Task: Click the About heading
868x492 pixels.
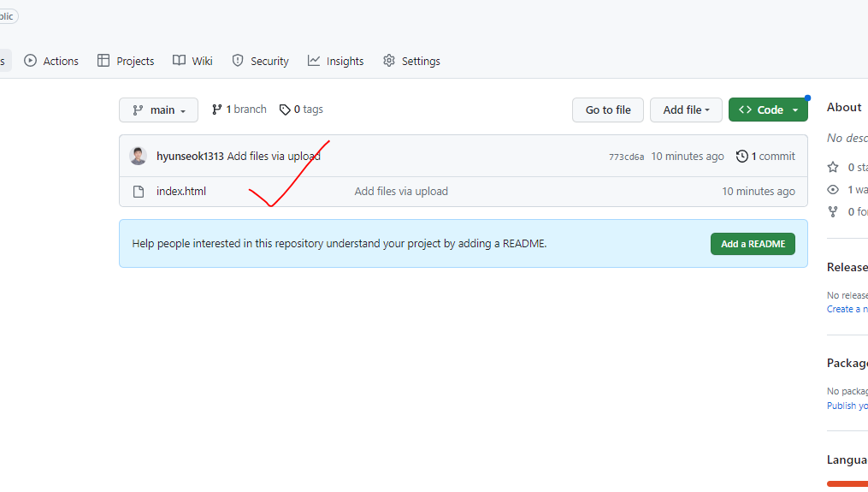Action: [844, 108]
